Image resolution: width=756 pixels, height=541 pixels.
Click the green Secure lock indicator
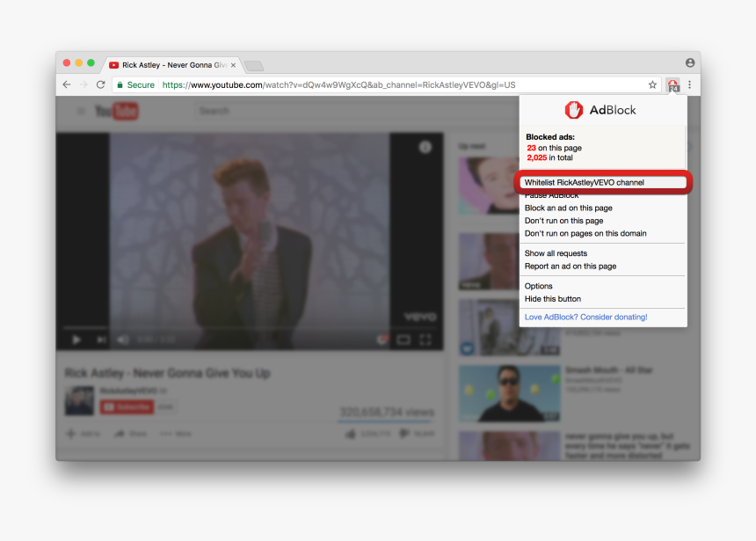pyautogui.click(x=136, y=85)
